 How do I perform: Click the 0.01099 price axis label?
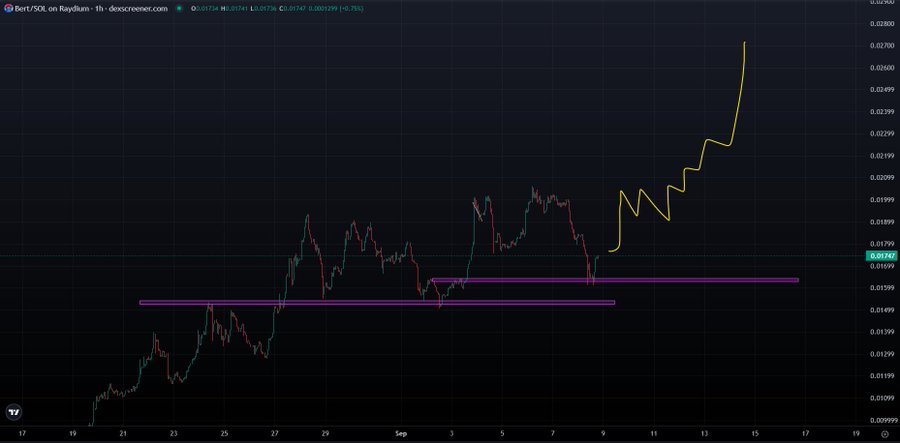[883, 398]
